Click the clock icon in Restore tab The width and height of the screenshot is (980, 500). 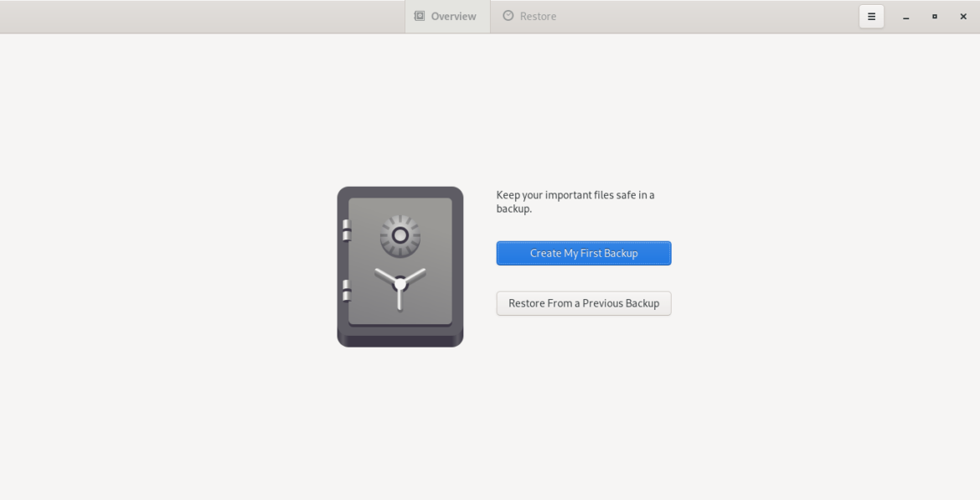point(508,16)
